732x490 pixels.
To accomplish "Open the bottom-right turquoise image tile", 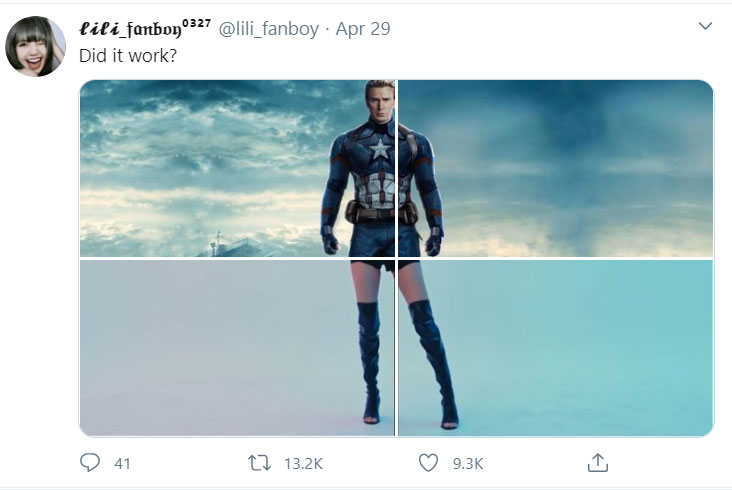I will click(x=580, y=348).
